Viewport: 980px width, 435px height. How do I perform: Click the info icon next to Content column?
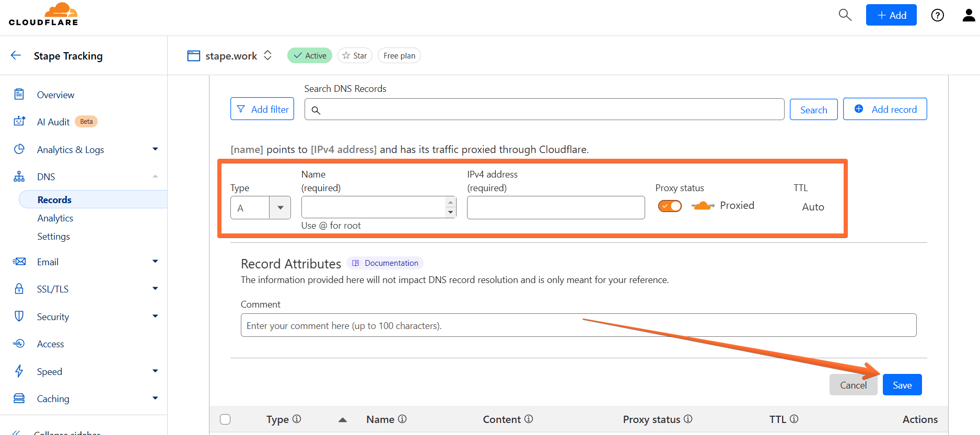(529, 419)
